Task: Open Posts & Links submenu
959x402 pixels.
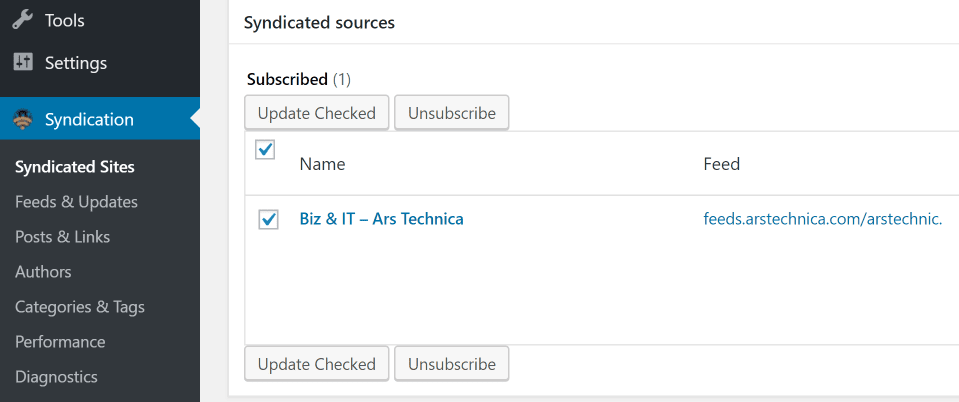Action: click(62, 237)
